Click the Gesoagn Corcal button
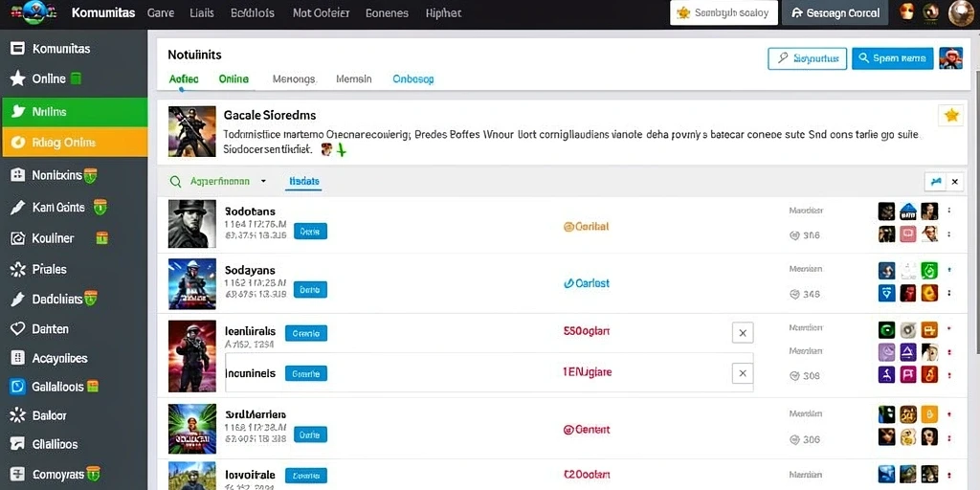This screenshot has width=980, height=490. pyautogui.click(x=836, y=12)
